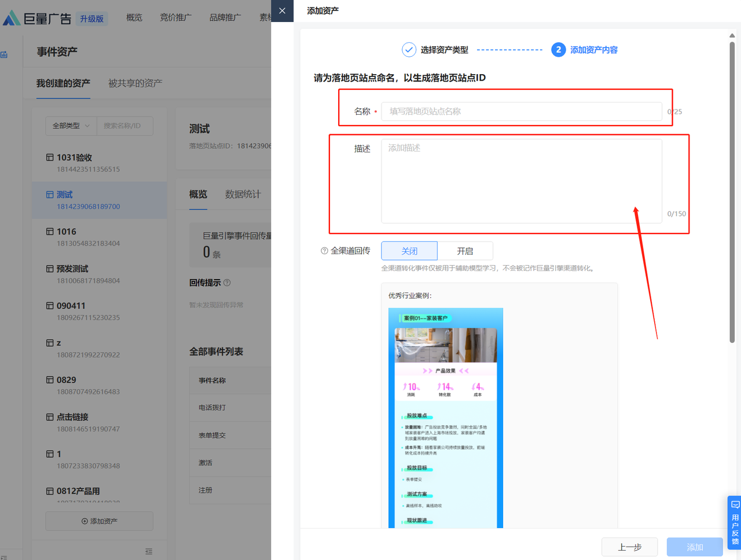The width and height of the screenshot is (741, 560).
Task: Click the collapse sidebar icon at bottom
Action: (x=149, y=551)
